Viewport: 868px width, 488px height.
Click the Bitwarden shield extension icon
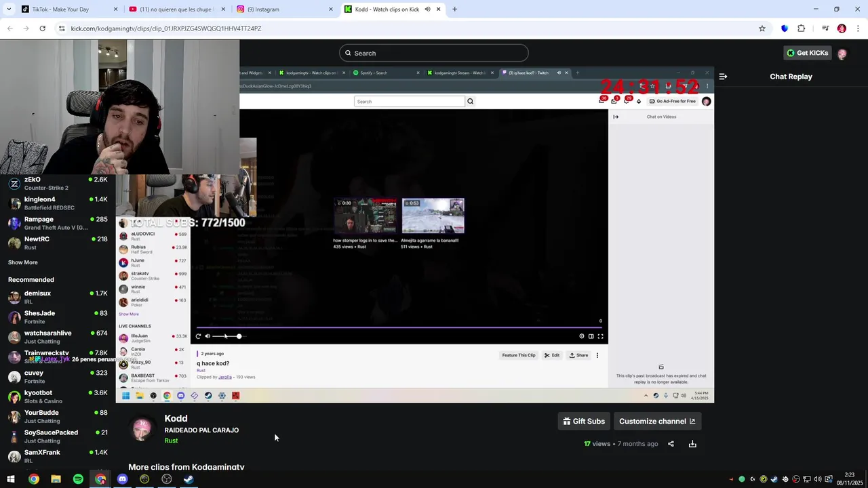785,28
